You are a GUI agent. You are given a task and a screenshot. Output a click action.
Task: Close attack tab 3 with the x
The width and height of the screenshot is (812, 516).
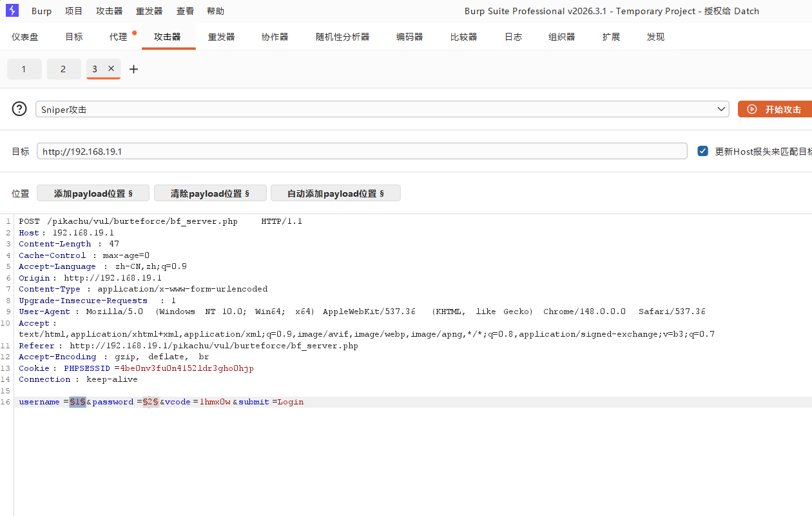coord(111,68)
